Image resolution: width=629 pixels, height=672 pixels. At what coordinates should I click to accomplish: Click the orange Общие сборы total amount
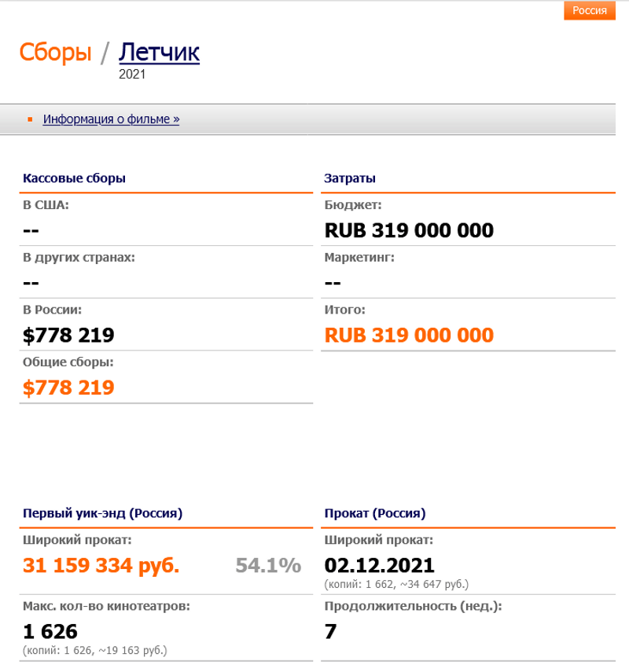tap(69, 387)
